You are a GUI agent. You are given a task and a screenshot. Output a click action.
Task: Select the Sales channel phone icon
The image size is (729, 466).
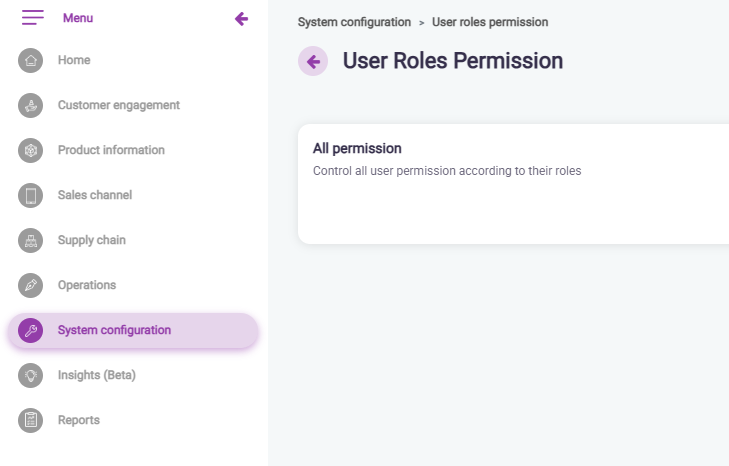coord(31,195)
